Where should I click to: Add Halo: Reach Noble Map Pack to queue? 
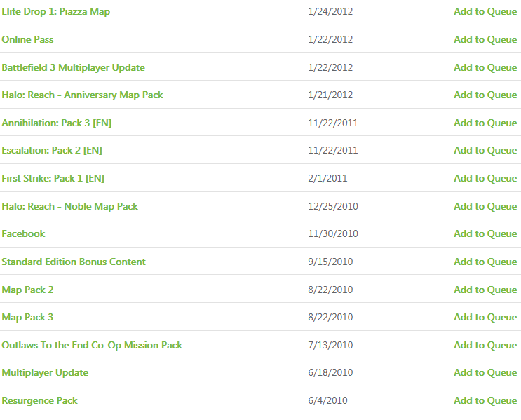[x=485, y=206]
